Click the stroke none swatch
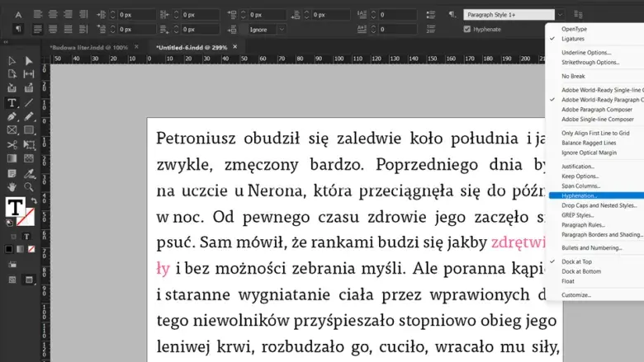Image resolution: width=644 pixels, height=362 pixels. 26,217
